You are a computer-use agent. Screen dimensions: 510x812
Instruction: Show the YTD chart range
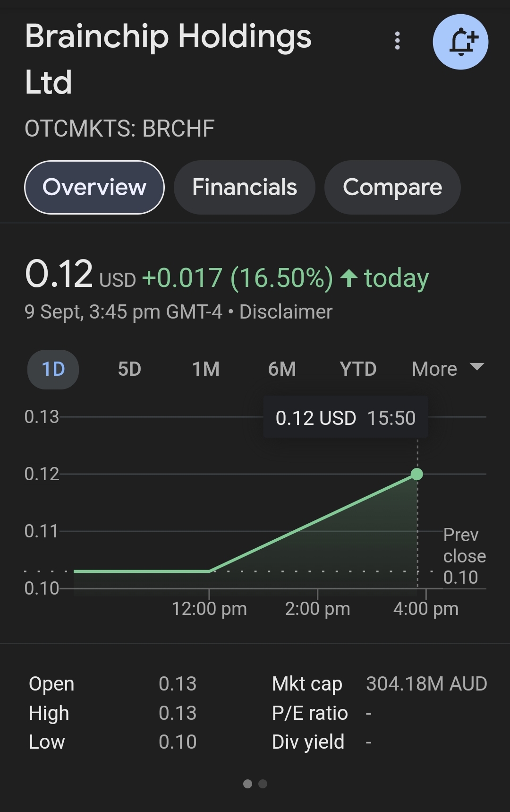(358, 369)
